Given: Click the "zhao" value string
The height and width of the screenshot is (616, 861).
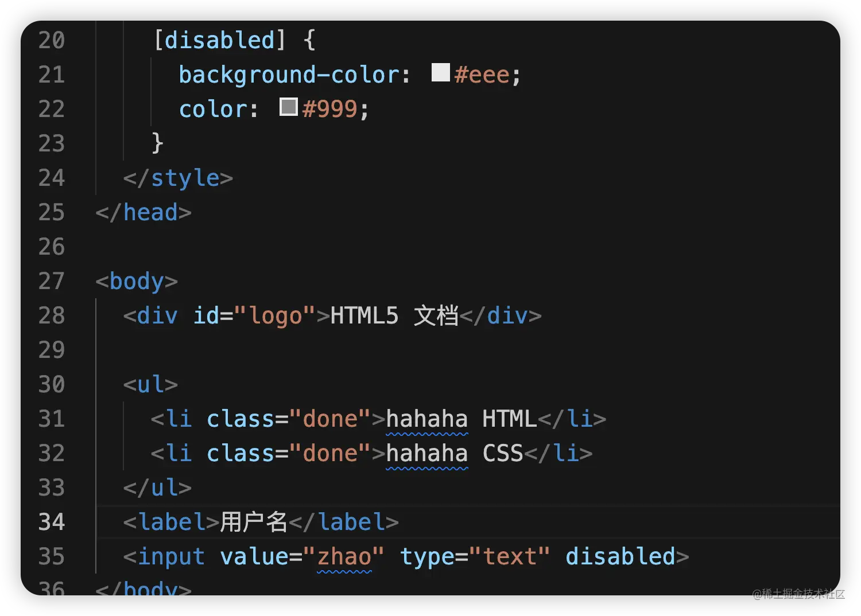Looking at the screenshot, I should 344,557.
